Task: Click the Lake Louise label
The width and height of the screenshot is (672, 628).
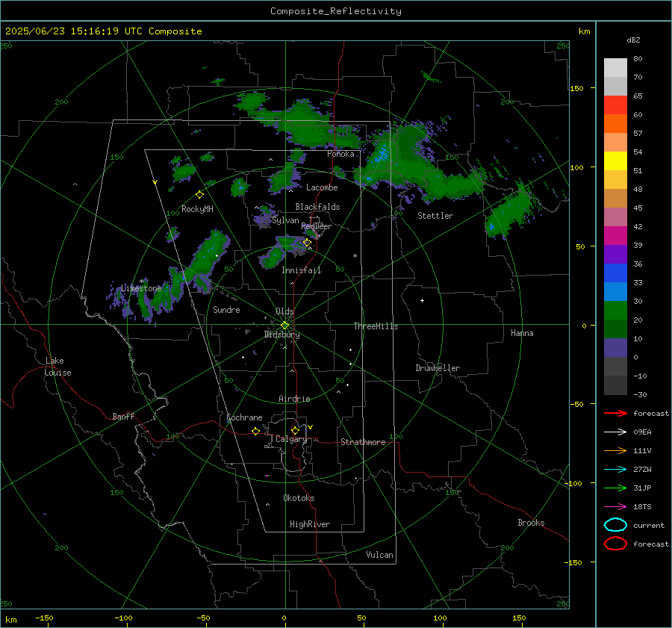Action: pyautogui.click(x=57, y=367)
